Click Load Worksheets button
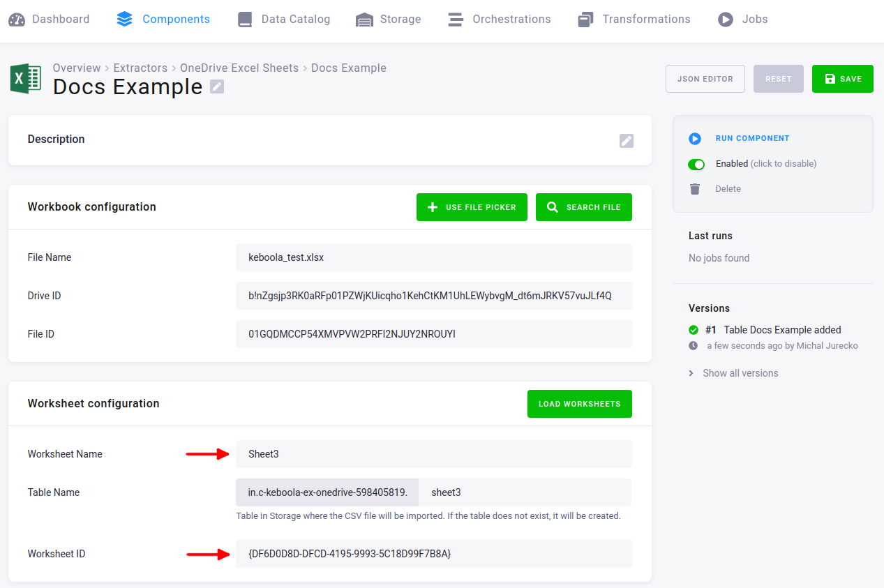The width and height of the screenshot is (884, 588). click(x=580, y=404)
